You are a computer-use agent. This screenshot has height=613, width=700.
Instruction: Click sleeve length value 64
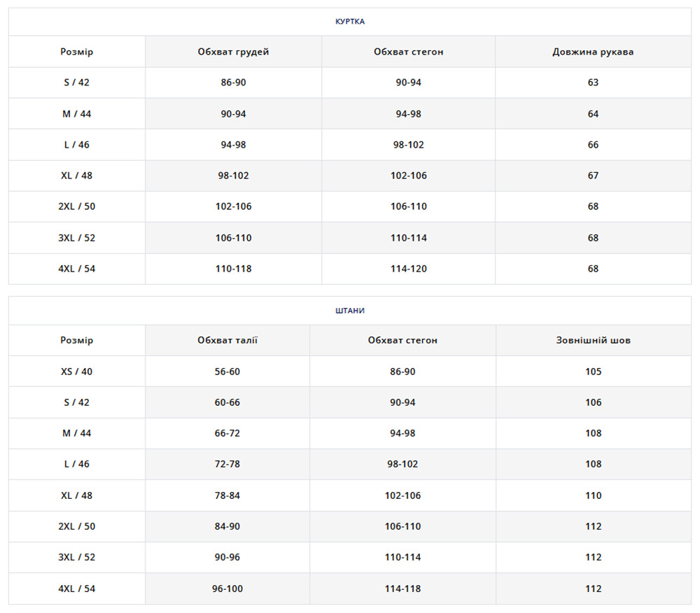[x=593, y=114]
